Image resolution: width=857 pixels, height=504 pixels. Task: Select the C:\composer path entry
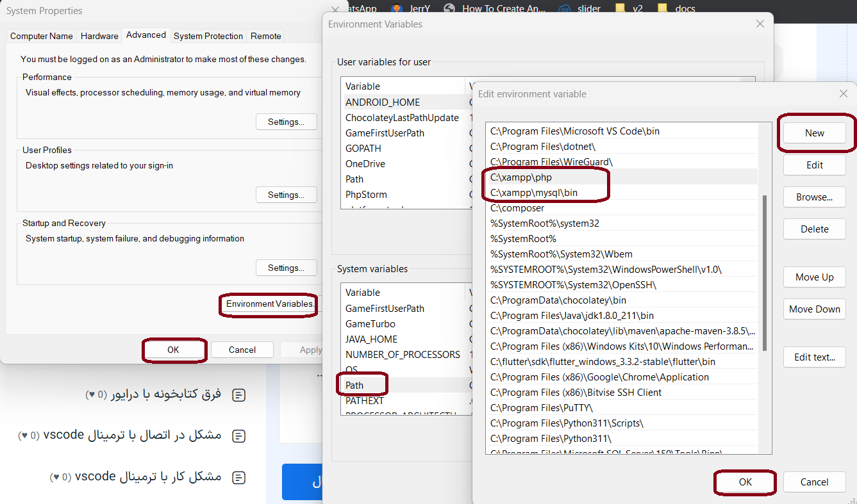tap(621, 207)
